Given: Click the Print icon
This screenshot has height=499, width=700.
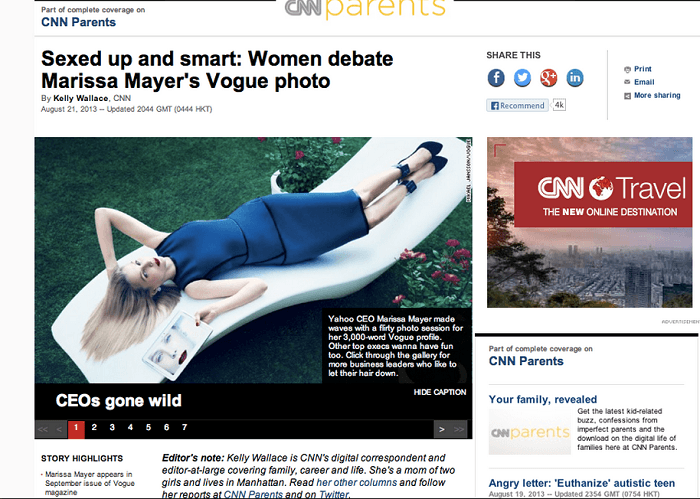Looking at the screenshot, I should (627, 69).
